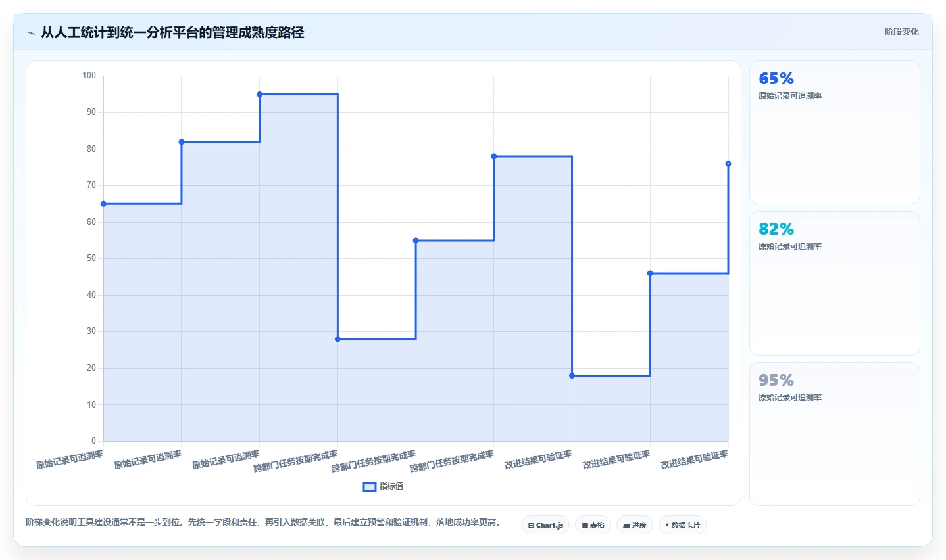Click the chart data point at value 78
The image size is (946, 560).
(x=494, y=156)
